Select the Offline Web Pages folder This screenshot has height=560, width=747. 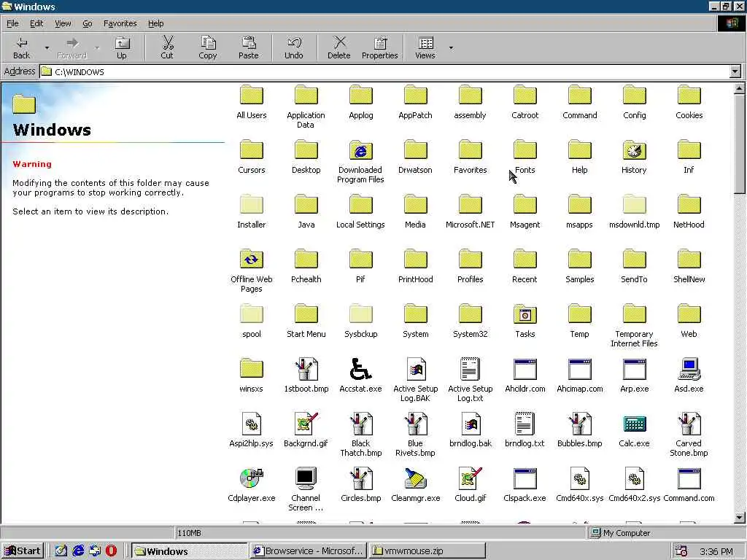[x=251, y=271]
